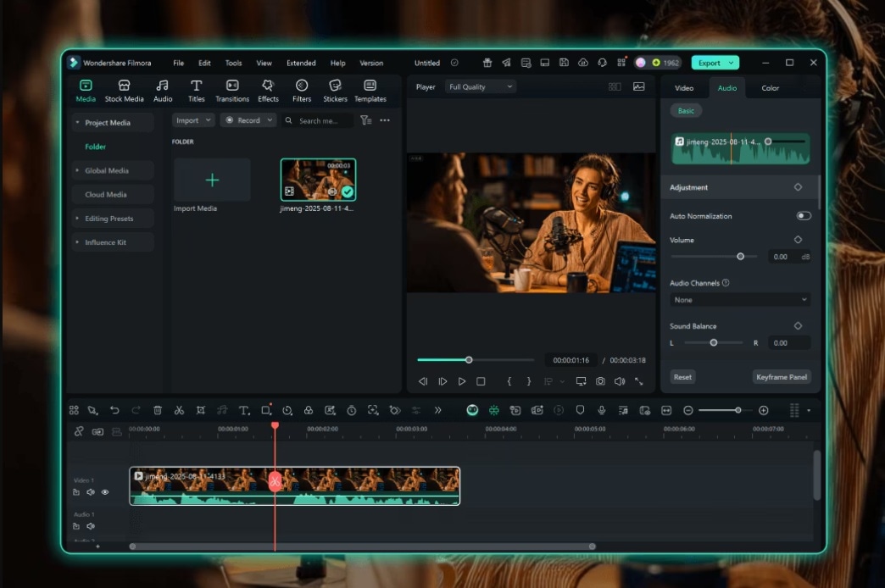Open the Titles tab

197,91
